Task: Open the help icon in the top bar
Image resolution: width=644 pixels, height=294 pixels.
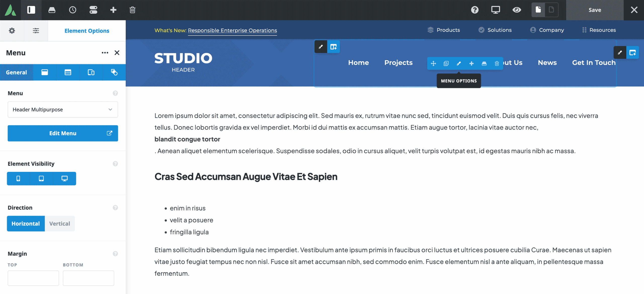Action: pyautogui.click(x=474, y=10)
